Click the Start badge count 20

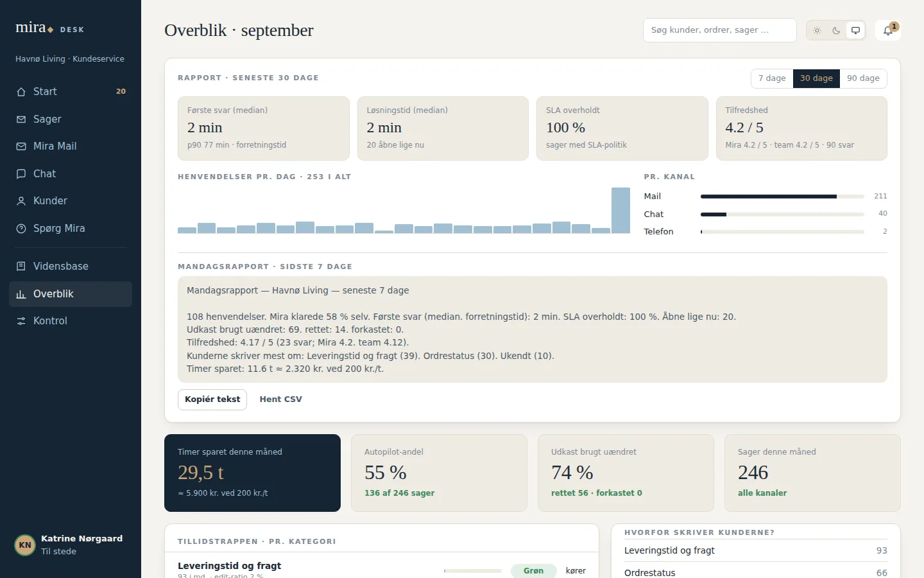[121, 92]
